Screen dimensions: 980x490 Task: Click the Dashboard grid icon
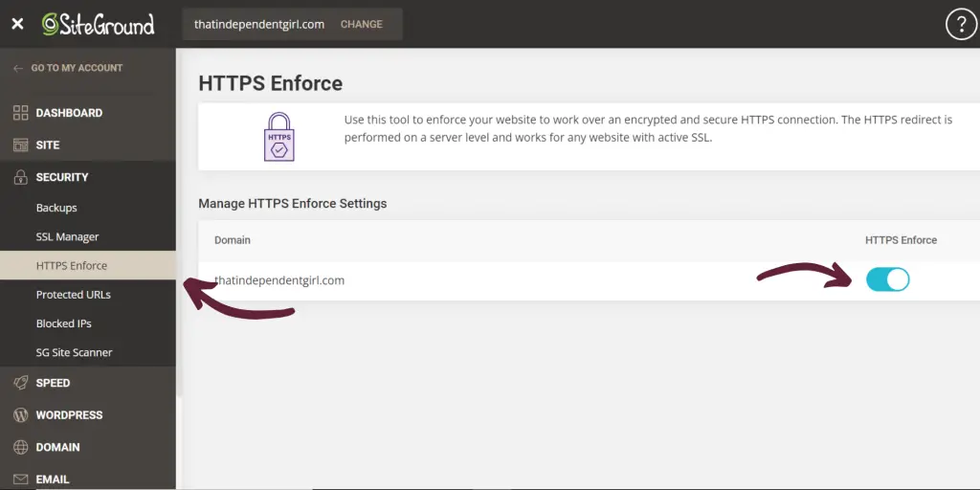pyautogui.click(x=21, y=113)
